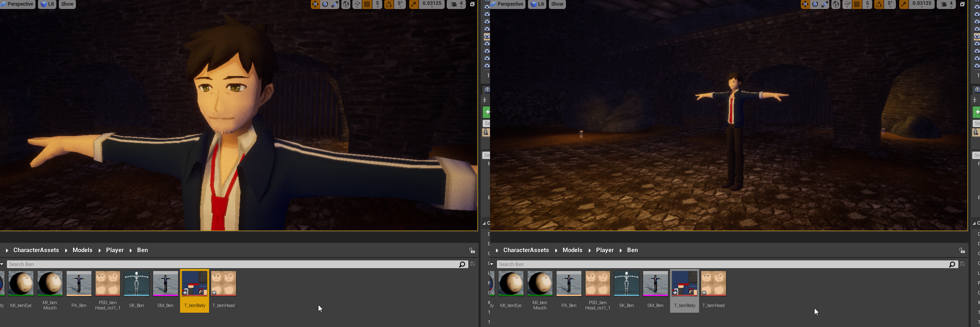Open grid snap size 5 dropdown, left viewport
The height and width of the screenshot is (327, 980).
[x=377, y=4]
